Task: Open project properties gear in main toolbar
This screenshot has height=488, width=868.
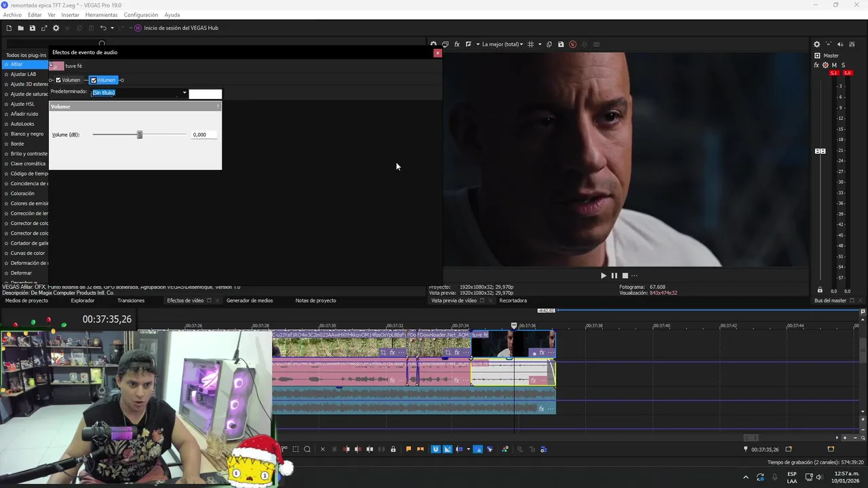Action: 56,28
